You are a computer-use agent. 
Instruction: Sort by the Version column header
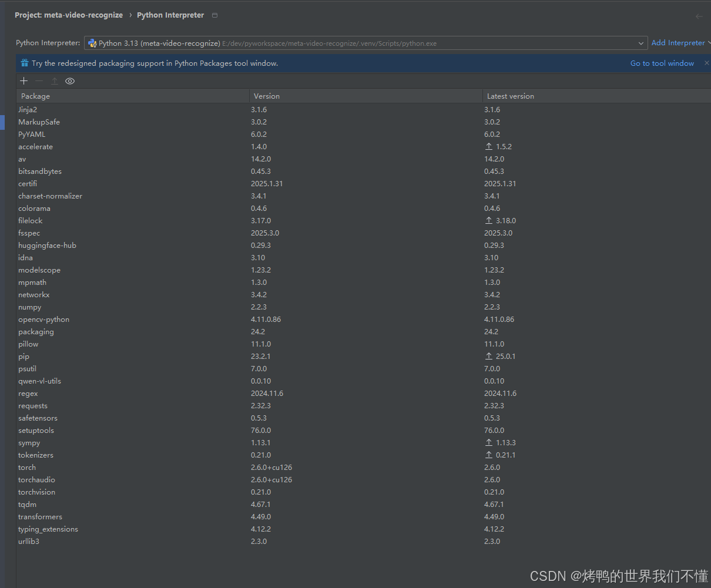[366, 96]
